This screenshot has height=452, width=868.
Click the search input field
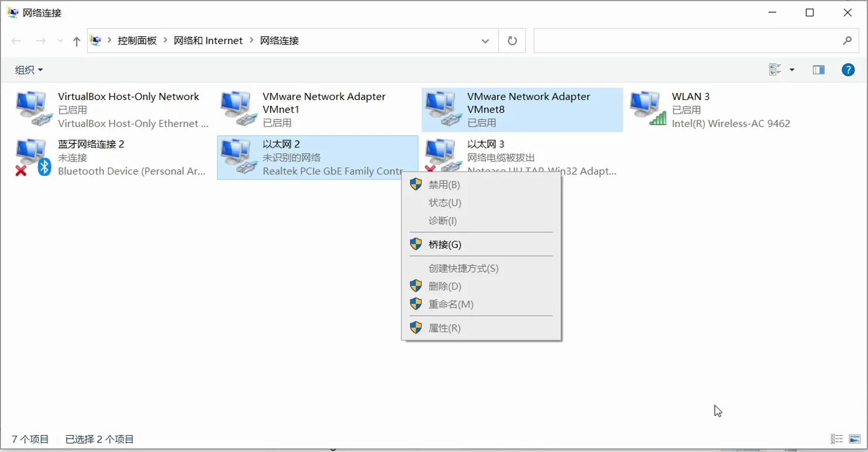tap(685, 41)
